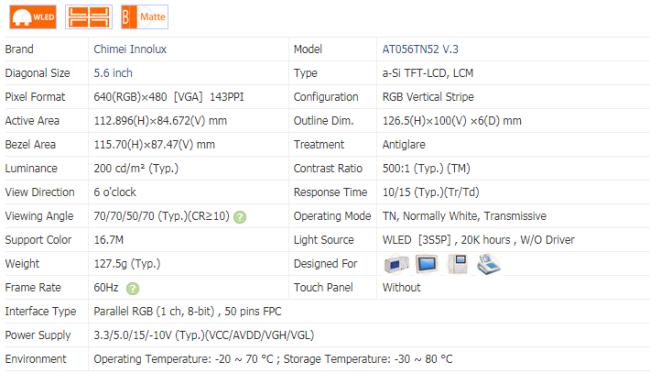Image resolution: width=650 pixels, height=373 pixels.
Task: Open the AT056TN52 V.3 model link
Action: coord(420,49)
